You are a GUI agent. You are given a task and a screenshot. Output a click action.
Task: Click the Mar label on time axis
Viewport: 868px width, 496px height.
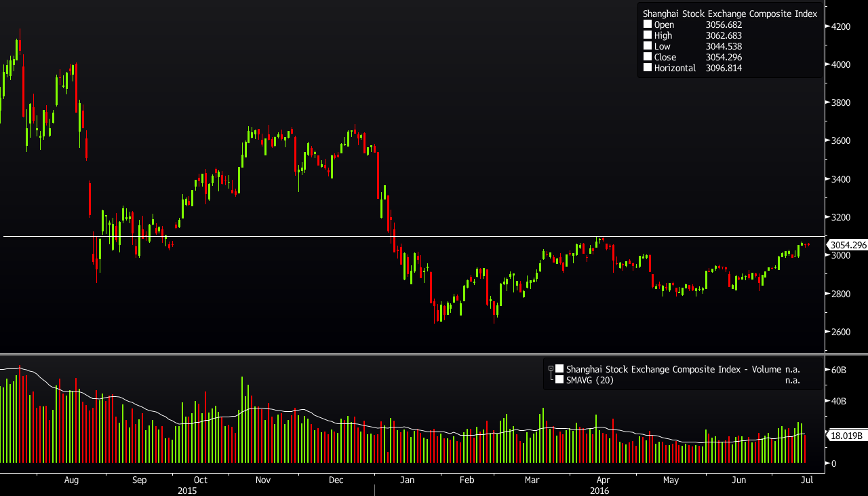point(532,480)
